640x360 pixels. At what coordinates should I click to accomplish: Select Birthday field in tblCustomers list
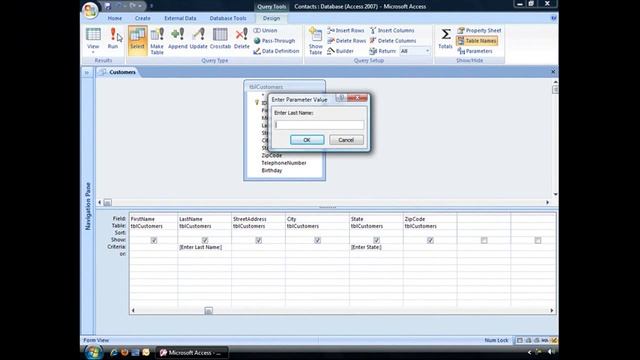click(x=272, y=171)
